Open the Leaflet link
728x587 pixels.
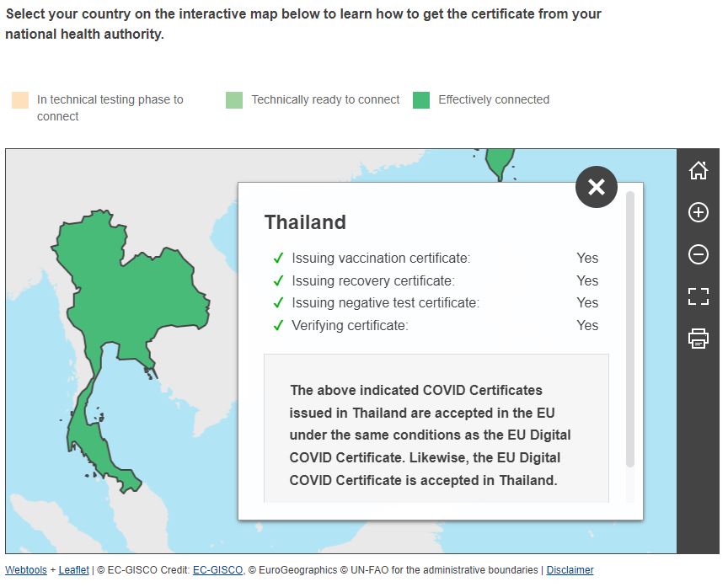[x=74, y=570]
